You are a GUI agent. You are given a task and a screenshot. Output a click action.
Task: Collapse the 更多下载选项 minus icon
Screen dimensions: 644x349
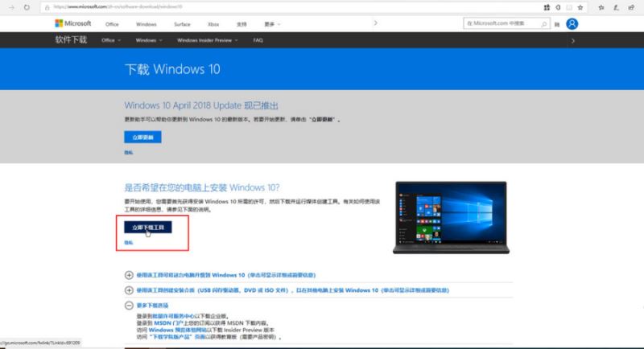point(129,306)
